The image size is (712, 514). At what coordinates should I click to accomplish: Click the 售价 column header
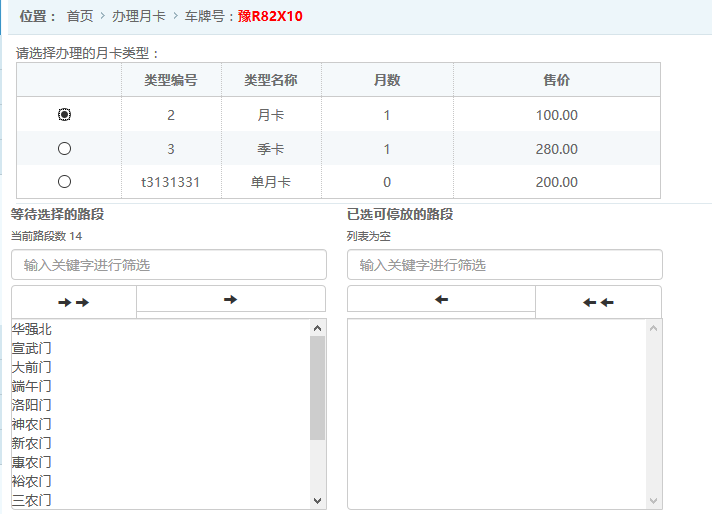tap(556, 80)
